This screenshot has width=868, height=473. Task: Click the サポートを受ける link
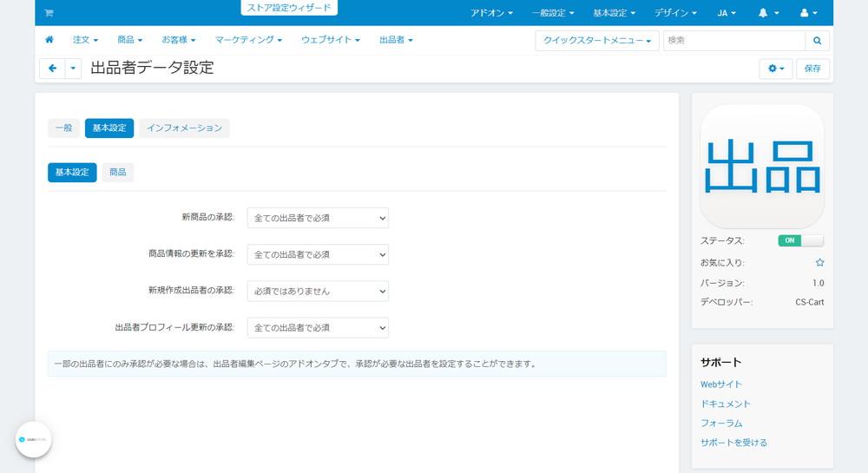(733, 443)
